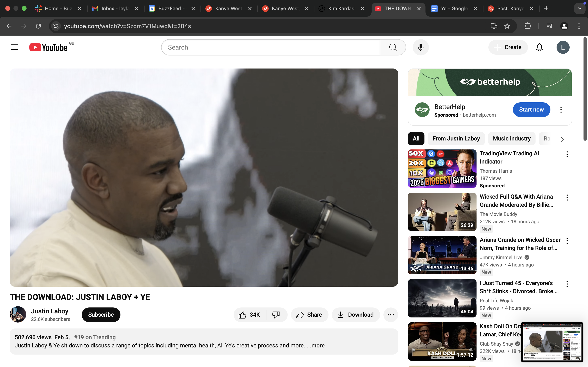
Task: Click the Search input field
Action: click(271, 47)
